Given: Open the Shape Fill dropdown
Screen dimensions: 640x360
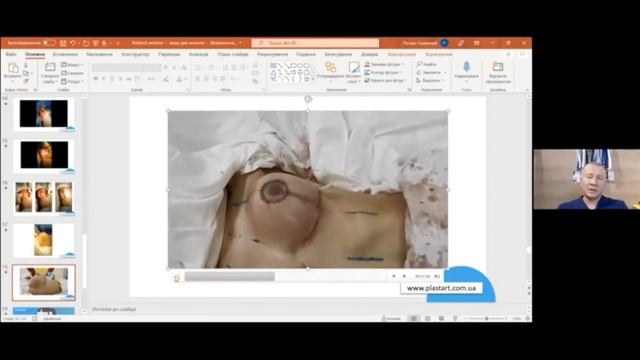Looking at the screenshot, I should click(x=384, y=64).
